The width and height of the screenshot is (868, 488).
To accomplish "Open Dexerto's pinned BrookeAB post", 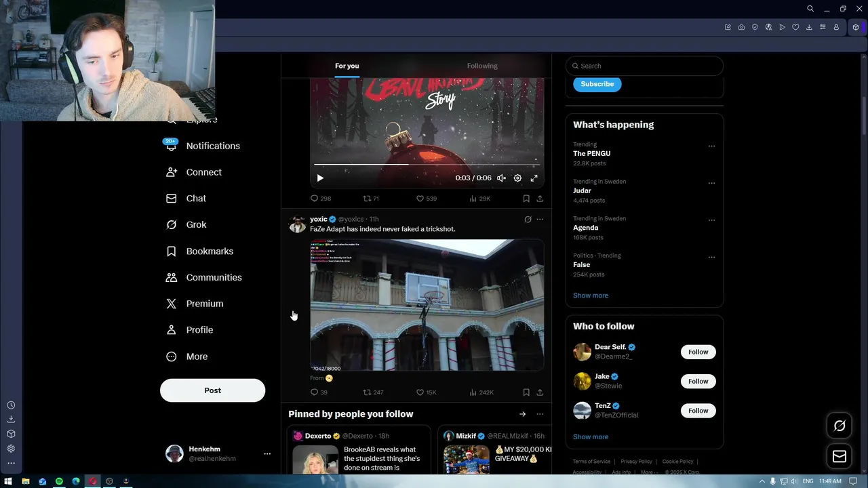I will point(359,450).
